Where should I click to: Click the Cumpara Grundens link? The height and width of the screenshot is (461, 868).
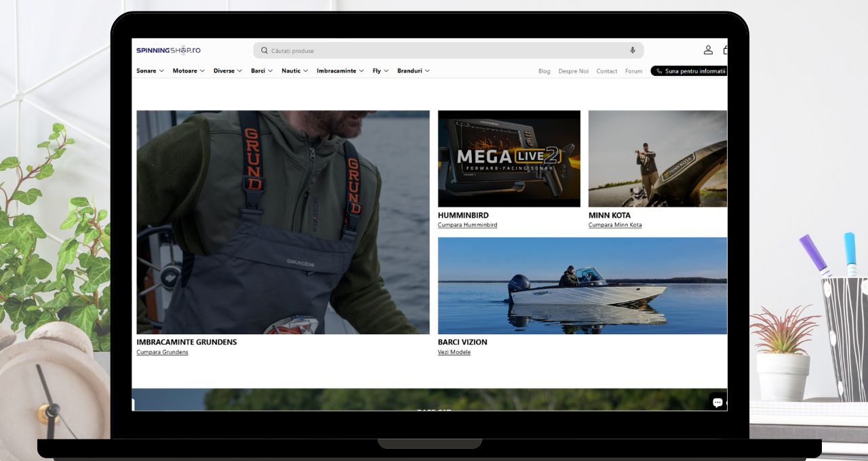point(162,352)
